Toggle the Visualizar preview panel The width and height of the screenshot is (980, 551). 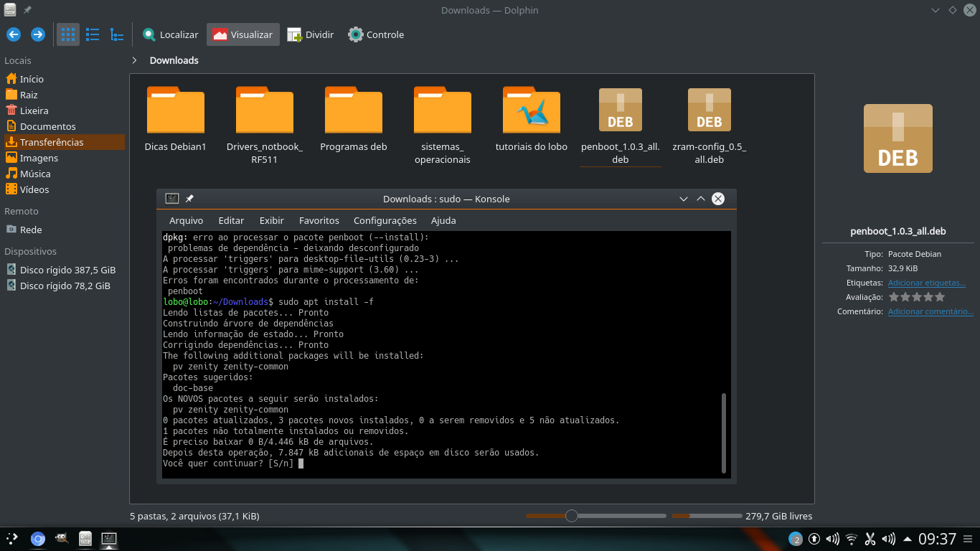point(242,34)
